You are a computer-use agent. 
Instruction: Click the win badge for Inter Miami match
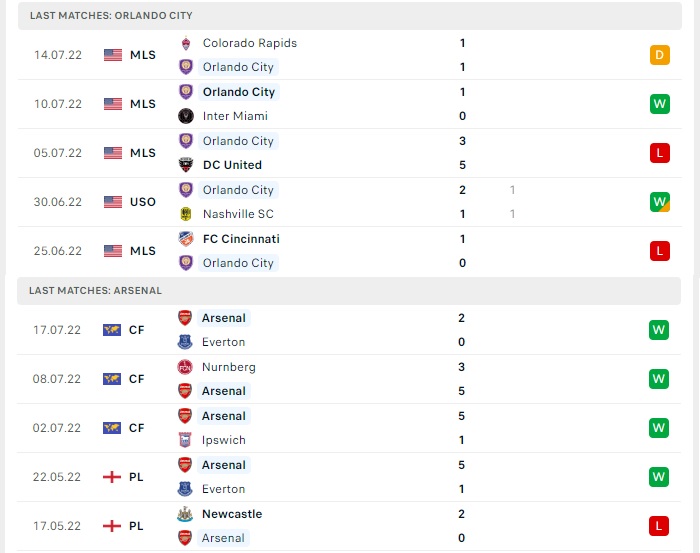660,104
